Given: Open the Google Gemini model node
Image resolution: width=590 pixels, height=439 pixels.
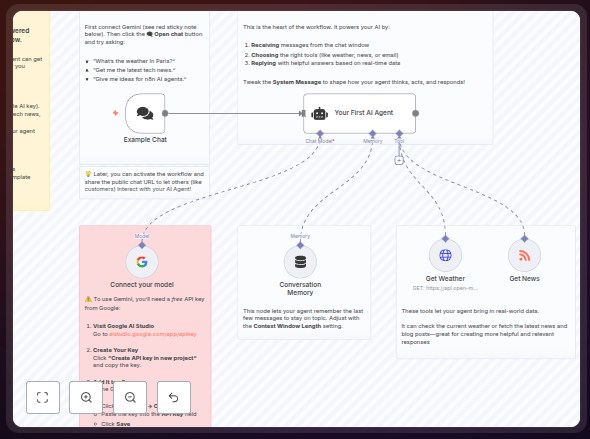Looking at the screenshot, I should tap(142, 262).
